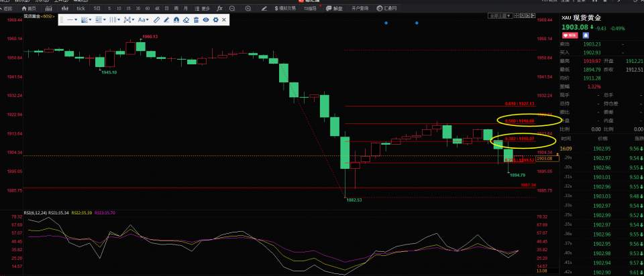Select the monthly (月) period
This screenshot has height=276, width=644.
[x=186, y=8]
